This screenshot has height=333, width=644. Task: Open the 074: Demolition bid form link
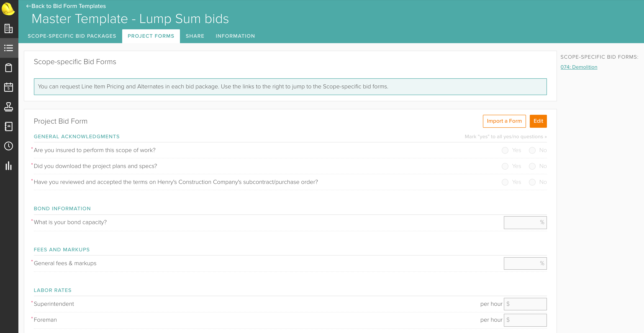pos(579,67)
